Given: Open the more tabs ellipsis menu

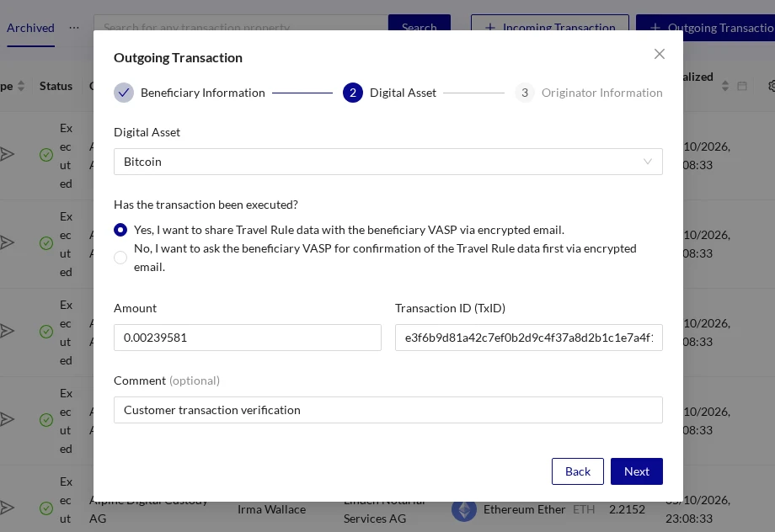Looking at the screenshot, I should tap(74, 28).
